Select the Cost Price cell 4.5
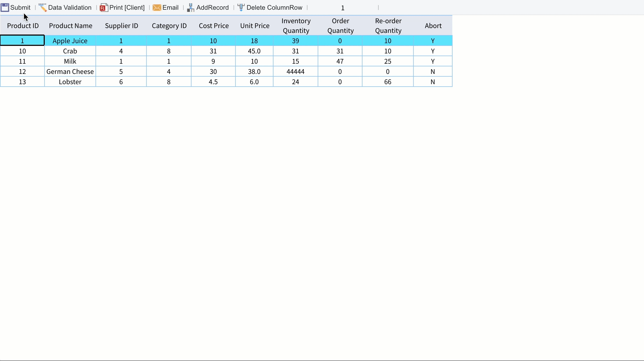The height and width of the screenshot is (361, 644). pyautogui.click(x=213, y=82)
